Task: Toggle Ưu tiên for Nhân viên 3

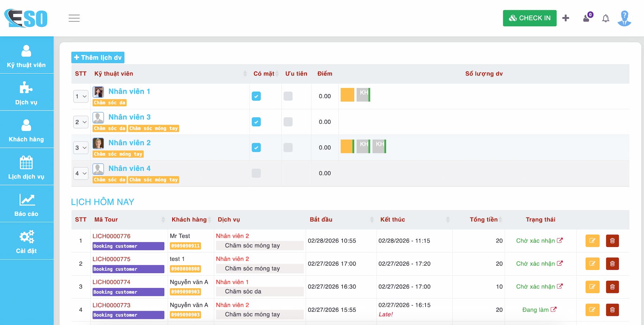Action: [288, 122]
